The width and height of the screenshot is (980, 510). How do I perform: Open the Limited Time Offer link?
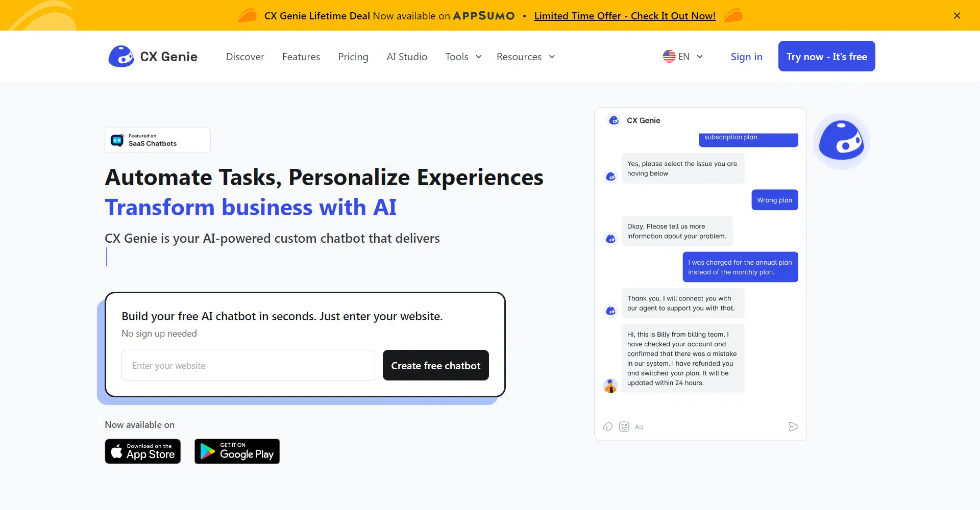tap(625, 16)
